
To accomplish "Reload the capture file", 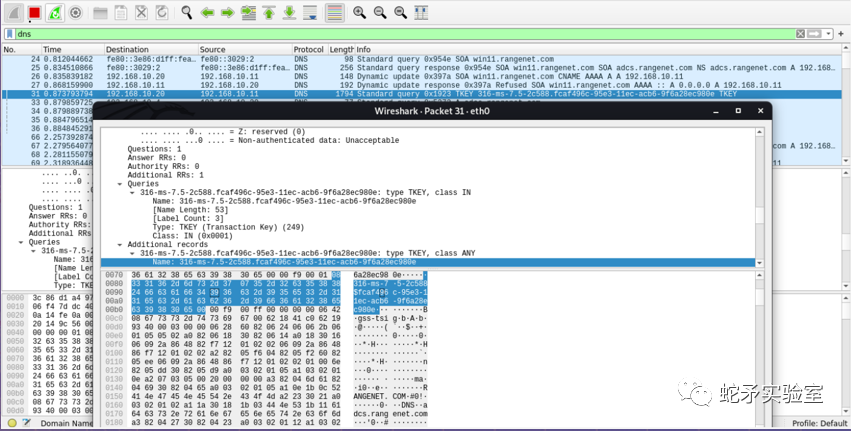I will (162, 12).
